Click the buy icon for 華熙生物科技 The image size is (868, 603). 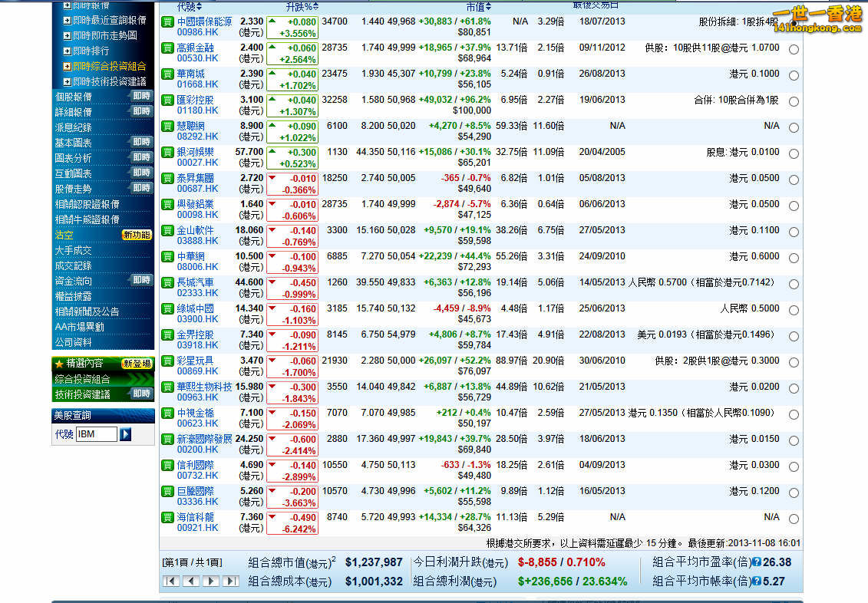[168, 387]
